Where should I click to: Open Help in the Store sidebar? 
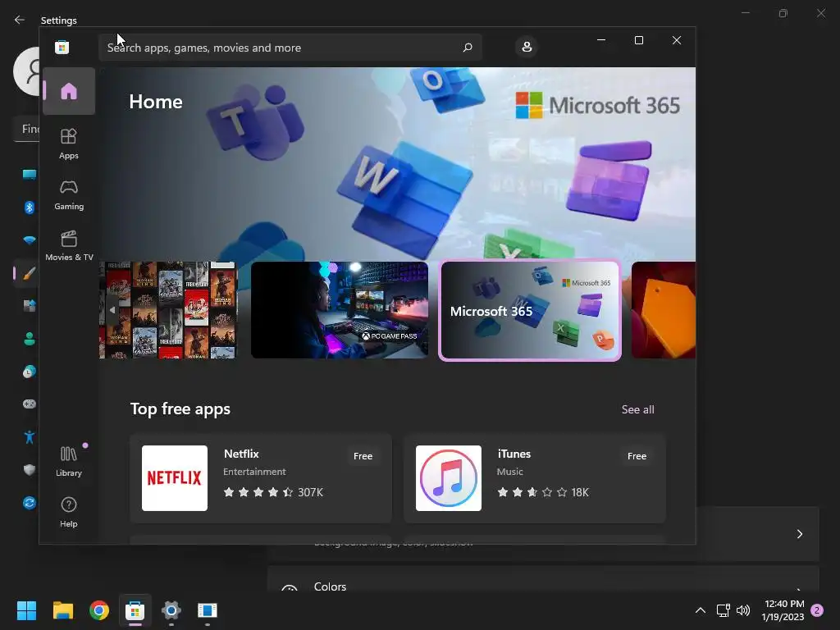tap(69, 512)
